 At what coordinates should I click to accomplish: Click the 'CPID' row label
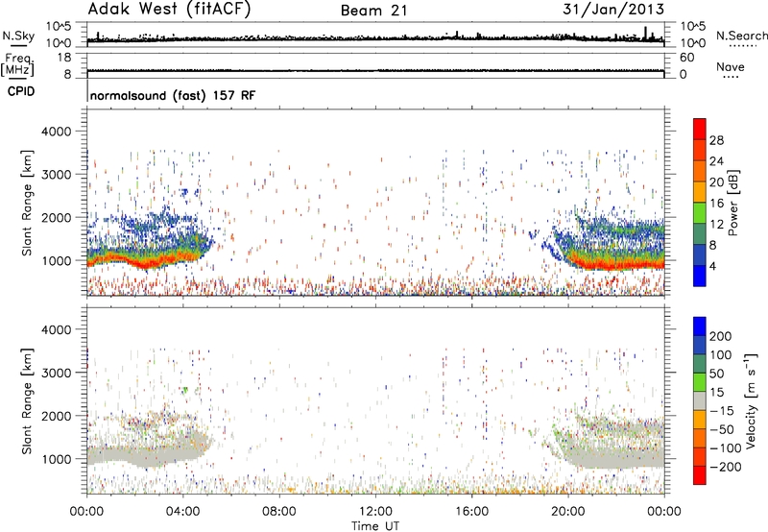(x=21, y=91)
